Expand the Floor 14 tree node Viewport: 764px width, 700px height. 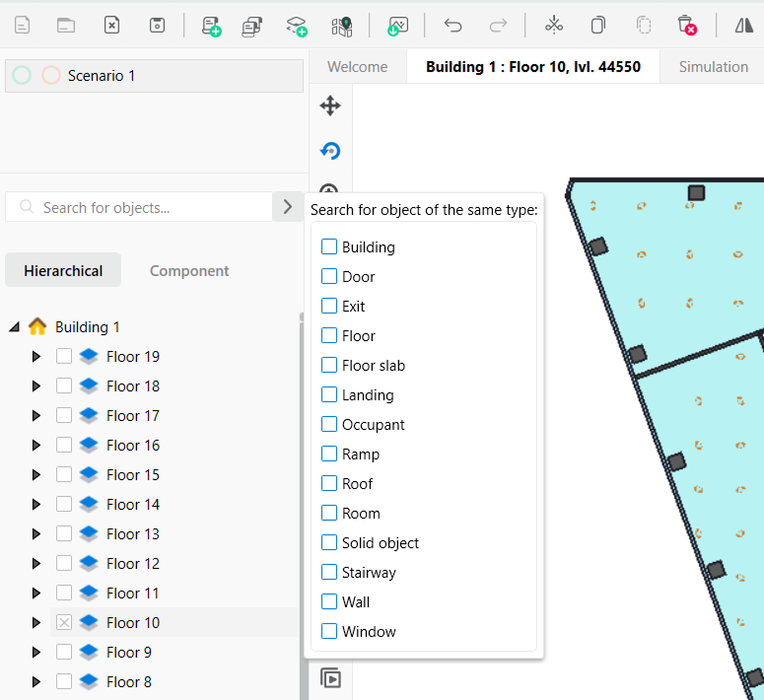[36, 504]
